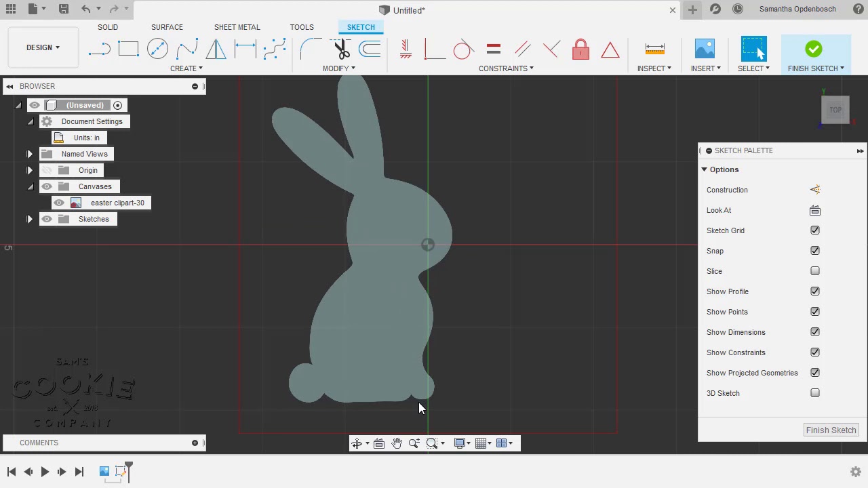Open Samantha Opdenbosch account menu
Screen dimensions: 868x488
point(797,9)
